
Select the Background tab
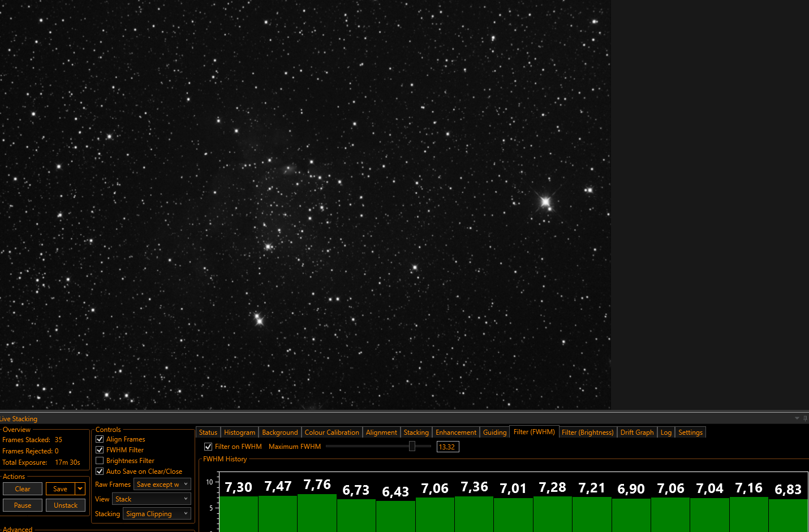click(x=280, y=432)
